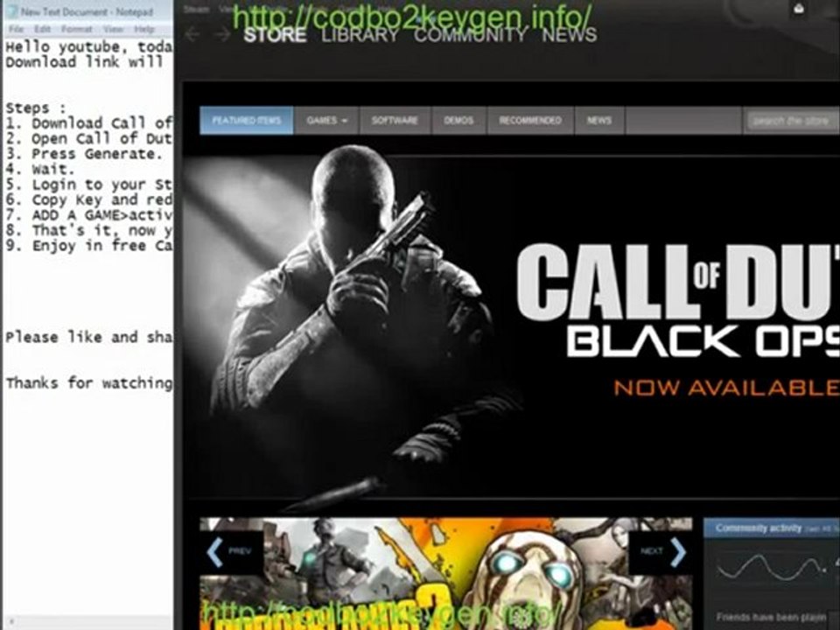Click Steam's forward navigation arrow
840x630 pixels.
[x=223, y=35]
